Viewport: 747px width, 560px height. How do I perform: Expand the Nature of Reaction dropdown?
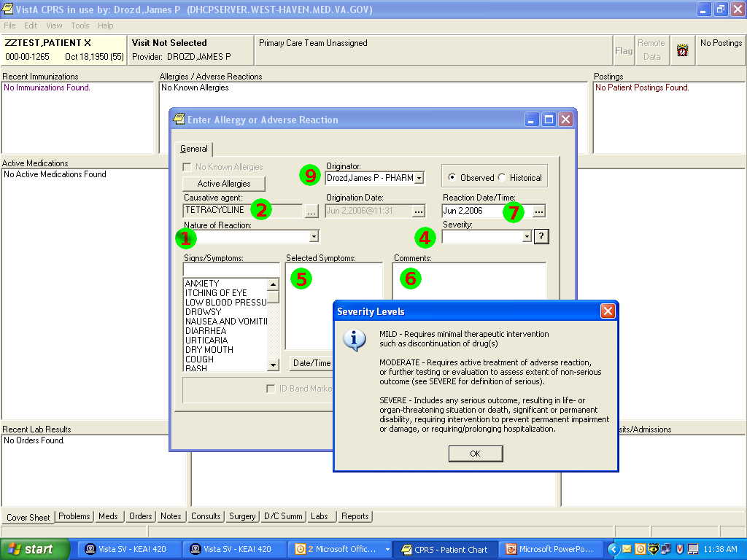314,236
